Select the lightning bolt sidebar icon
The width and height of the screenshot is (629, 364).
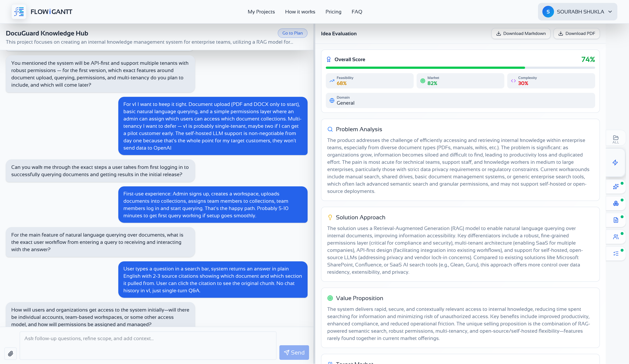615,163
